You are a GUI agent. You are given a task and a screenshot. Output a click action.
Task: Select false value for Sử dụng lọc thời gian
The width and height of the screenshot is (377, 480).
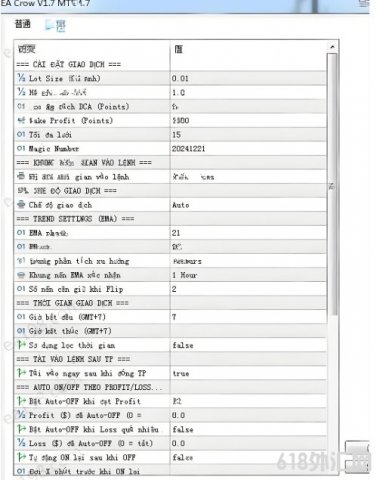click(x=183, y=345)
